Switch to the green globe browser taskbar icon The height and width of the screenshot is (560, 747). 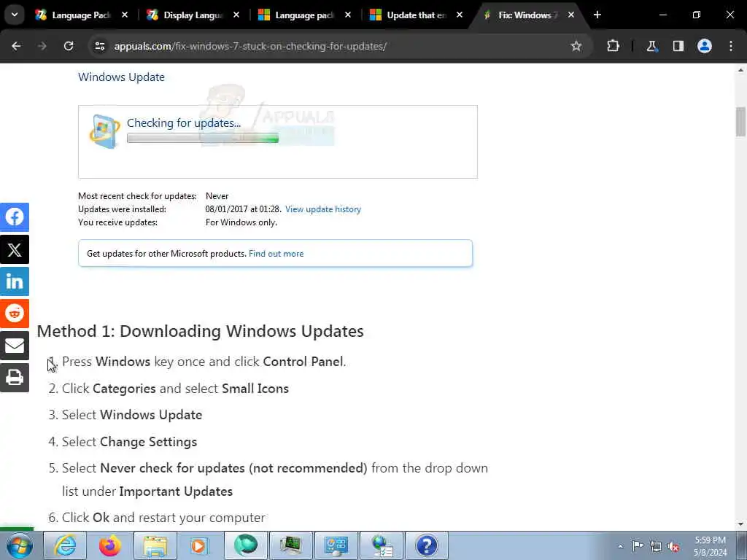pos(246,545)
